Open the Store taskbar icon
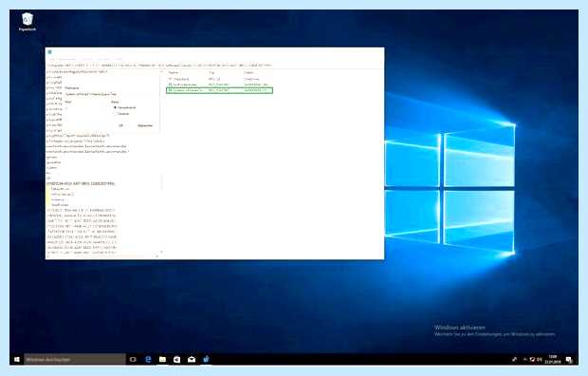This screenshot has width=588, height=376. coord(177,360)
